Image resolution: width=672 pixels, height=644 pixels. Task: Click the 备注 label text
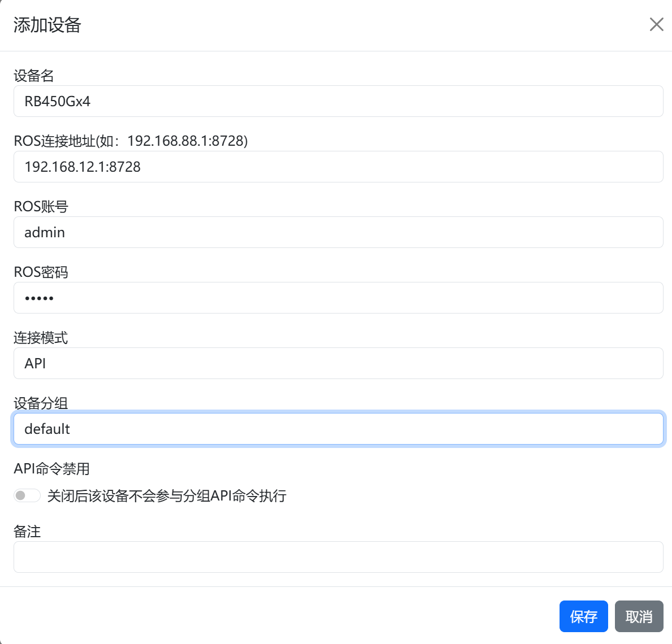coord(27,532)
